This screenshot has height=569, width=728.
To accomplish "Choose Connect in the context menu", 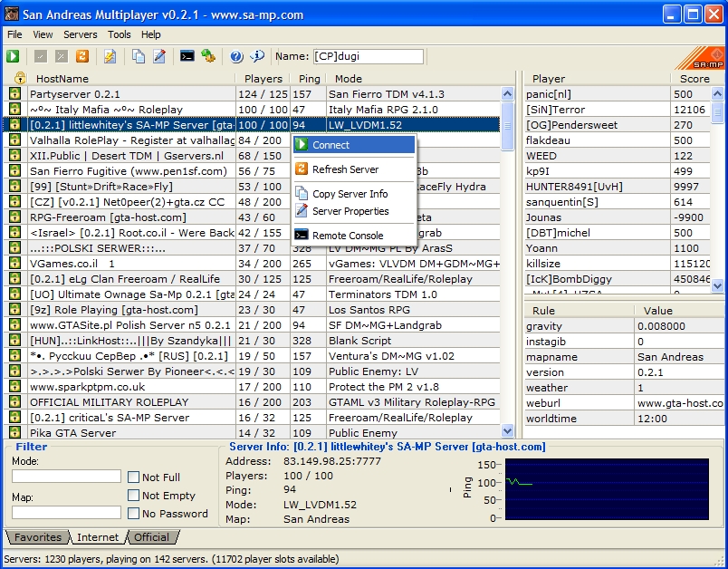I will click(x=330, y=145).
